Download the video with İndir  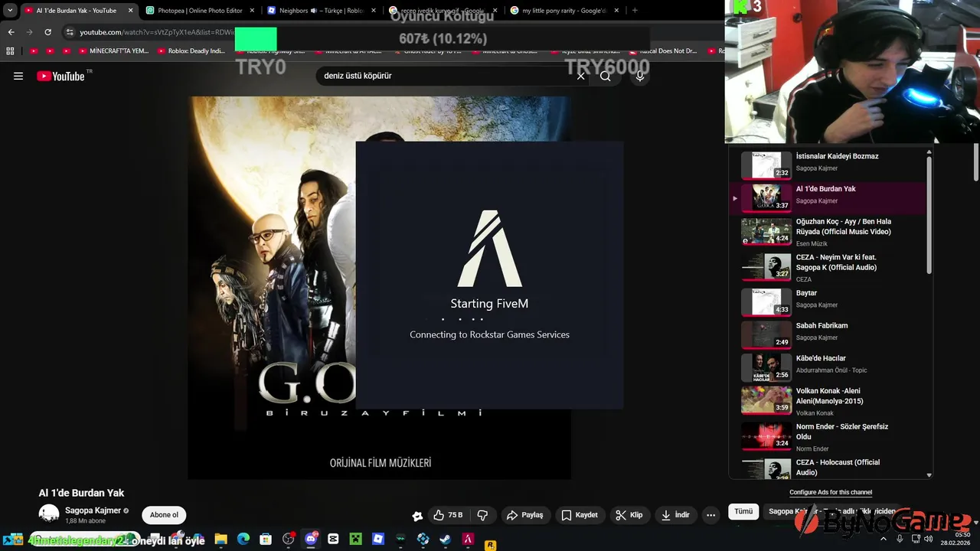point(675,515)
